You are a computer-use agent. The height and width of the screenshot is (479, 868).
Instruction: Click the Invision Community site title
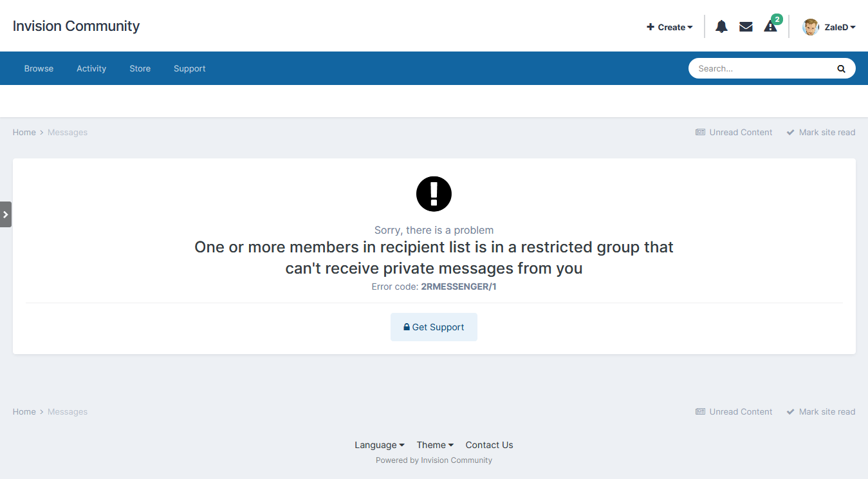76,26
